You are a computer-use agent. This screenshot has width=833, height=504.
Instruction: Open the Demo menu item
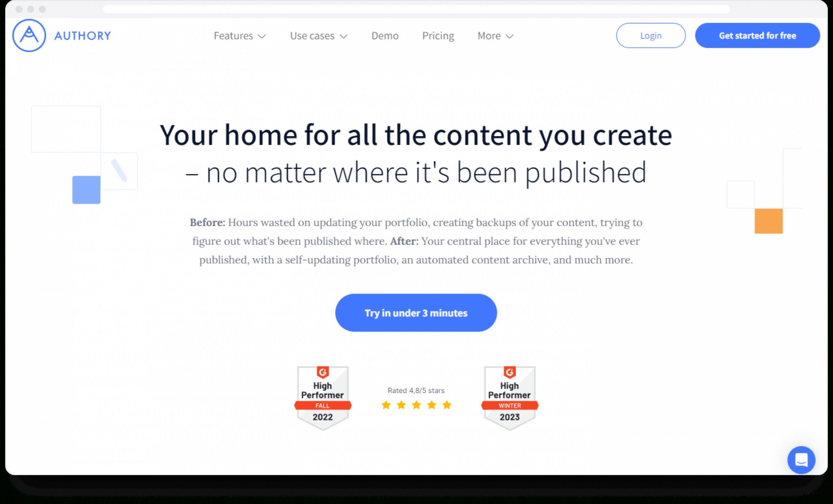click(384, 35)
